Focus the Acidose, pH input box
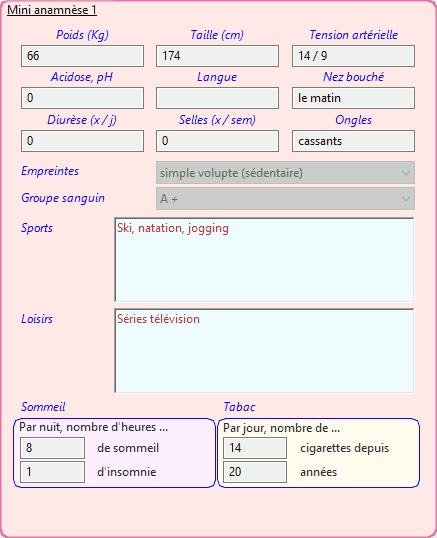The image size is (437, 538). click(x=82, y=98)
